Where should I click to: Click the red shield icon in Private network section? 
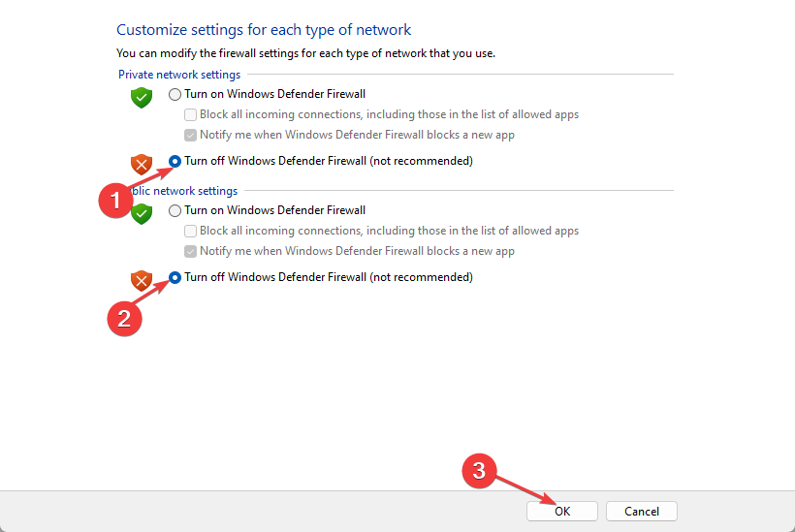click(x=143, y=164)
